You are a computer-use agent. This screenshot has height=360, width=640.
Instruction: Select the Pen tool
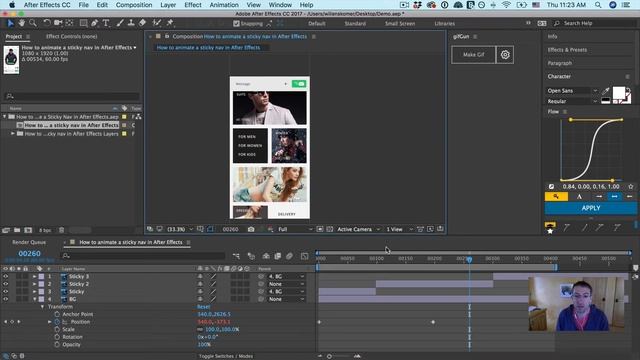tap(95, 23)
